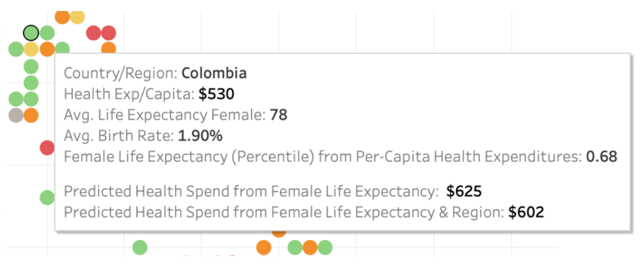Select the orange dot beside the top yellow dot
The height and width of the screenshot is (267, 644).
click(x=62, y=16)
